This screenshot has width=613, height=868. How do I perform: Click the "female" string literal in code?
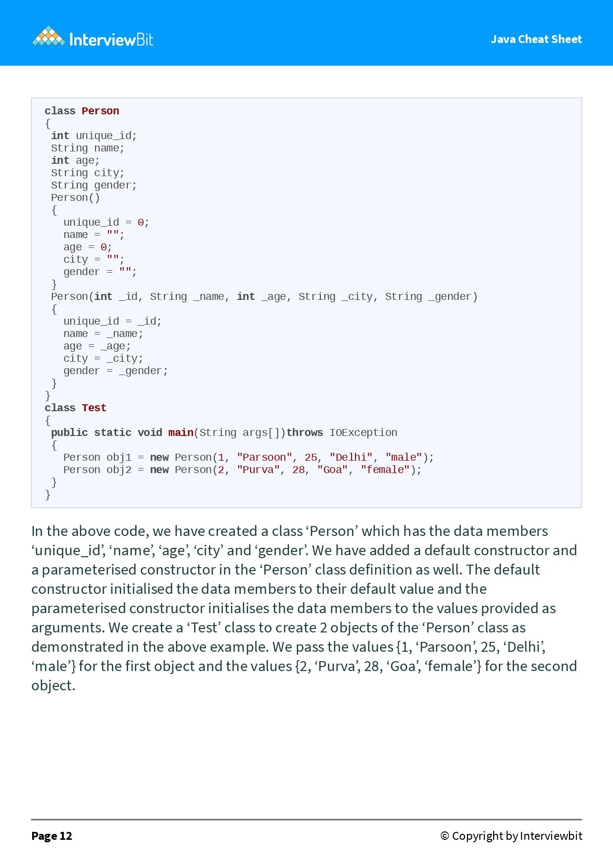[385, 470]
